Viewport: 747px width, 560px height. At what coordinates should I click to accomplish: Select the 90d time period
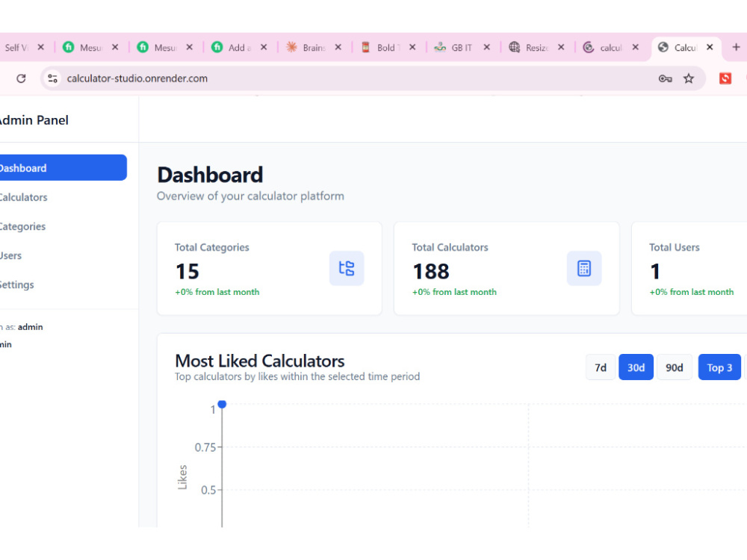(x=674, y=367)
